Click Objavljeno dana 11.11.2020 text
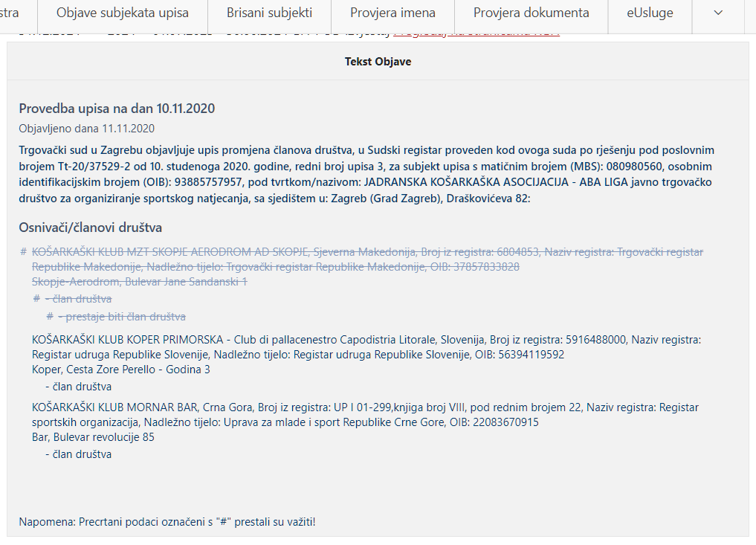Screen dimensions: 756x545 87,129
